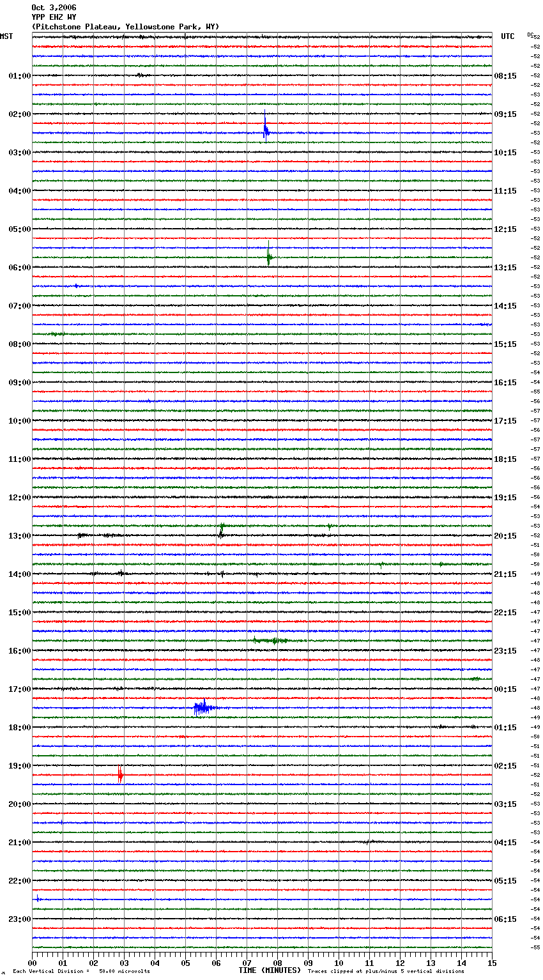Click the DC offset column header
Screen dimensions: 543x980
click(x=532, y=35)
